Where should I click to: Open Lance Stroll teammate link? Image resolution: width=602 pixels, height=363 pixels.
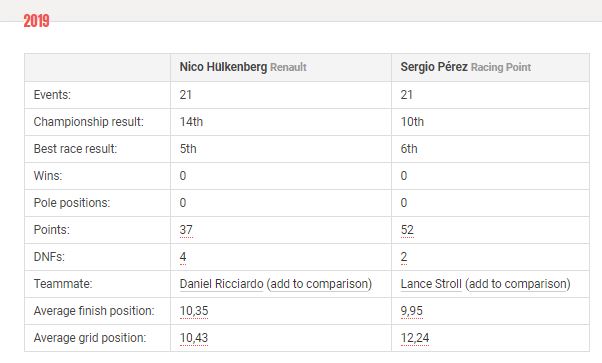pyautogui.click(x=431, y=284)
